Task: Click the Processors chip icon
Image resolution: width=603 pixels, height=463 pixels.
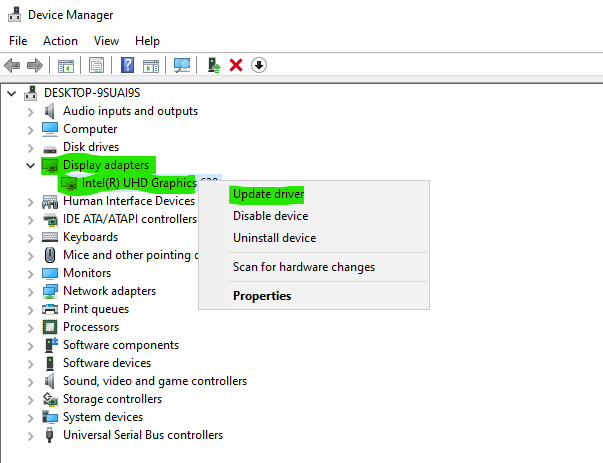Action: 50,327
